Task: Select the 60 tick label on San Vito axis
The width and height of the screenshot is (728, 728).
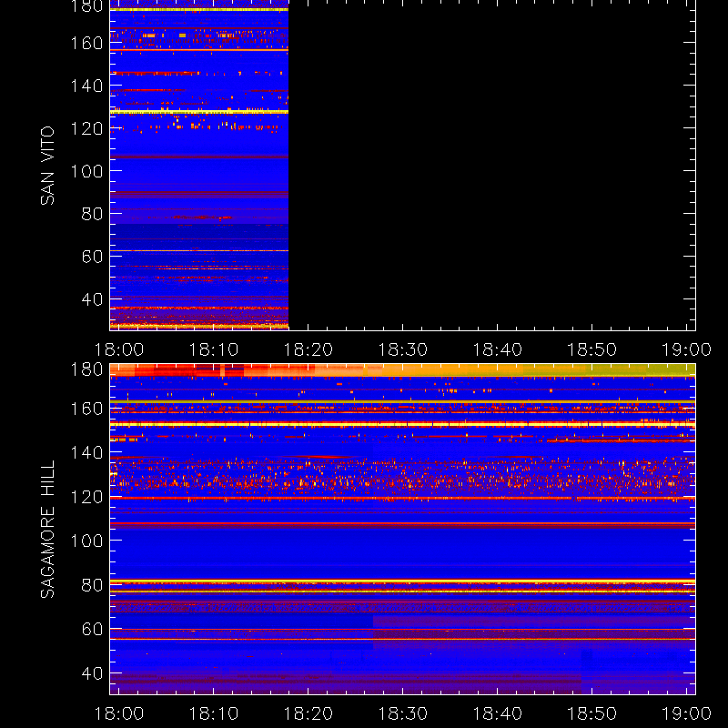Action: [x=92, y=257]
